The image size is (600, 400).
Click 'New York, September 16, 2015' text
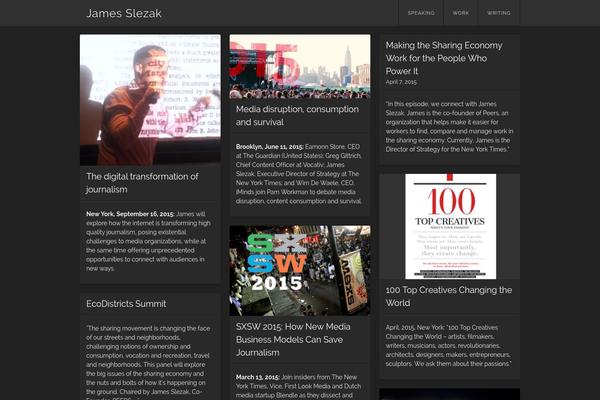pyautogui.click(x=130, y=214)
